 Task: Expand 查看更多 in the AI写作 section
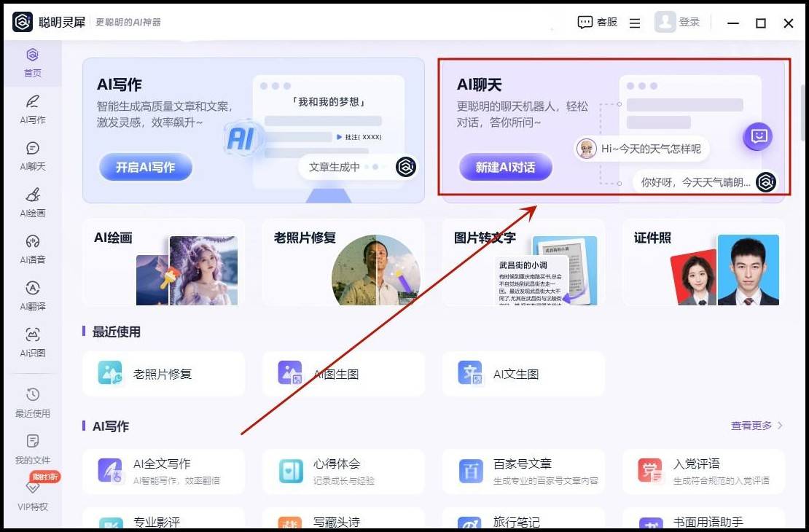pyautogui.click(x=757, y=426)
